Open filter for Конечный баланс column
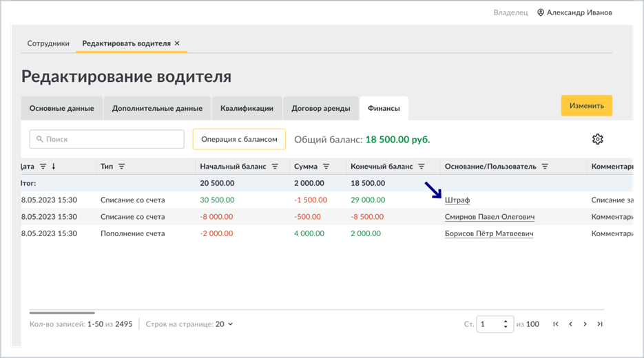 422,167
